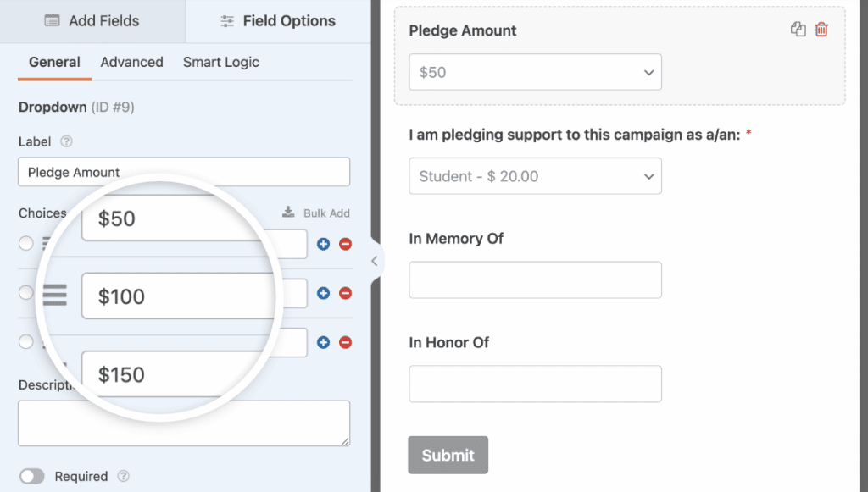Delete the Pledge Amount field using trash icon

(x=821, y=29)
